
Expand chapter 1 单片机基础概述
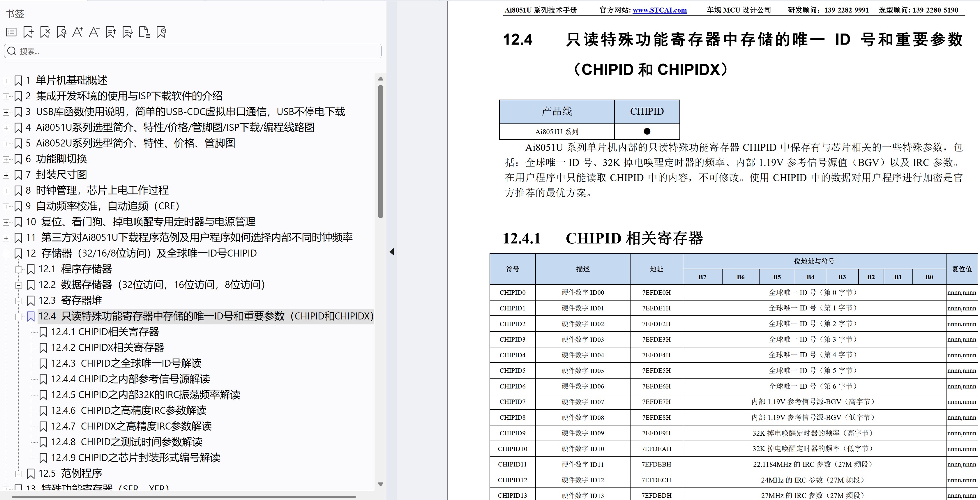(x=6, y=81)
